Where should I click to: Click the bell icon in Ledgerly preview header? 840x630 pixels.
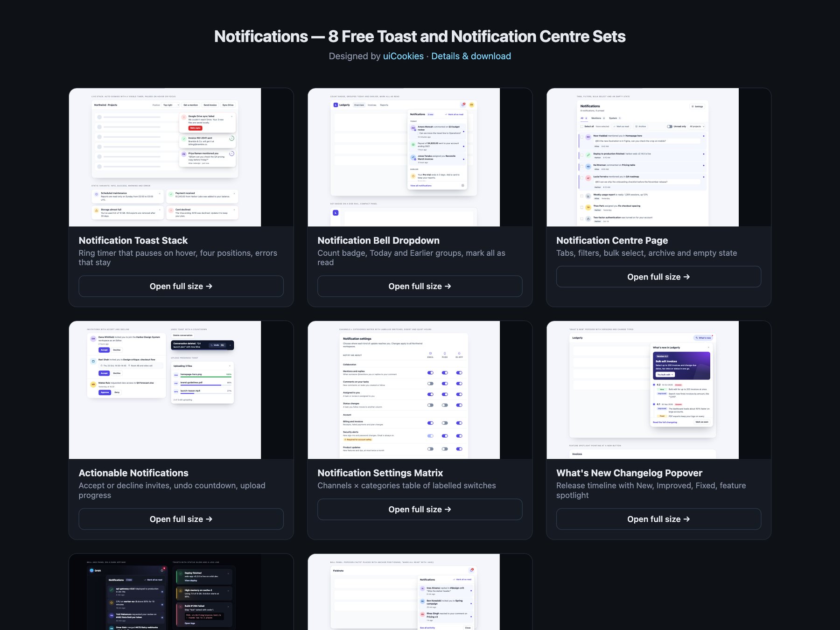coord(463,105)
